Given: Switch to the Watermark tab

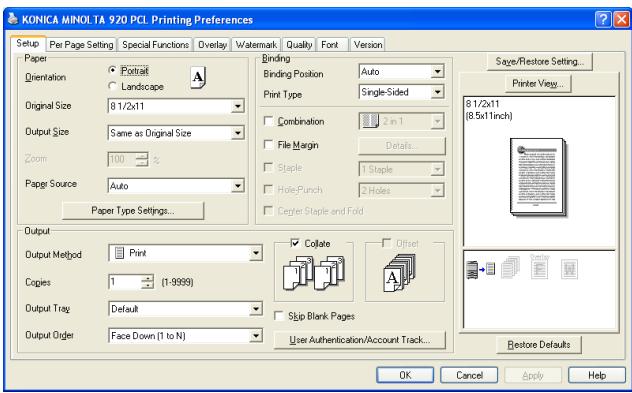Looking at the screenshot, I should pyautogui.click(x=256, y=45).
